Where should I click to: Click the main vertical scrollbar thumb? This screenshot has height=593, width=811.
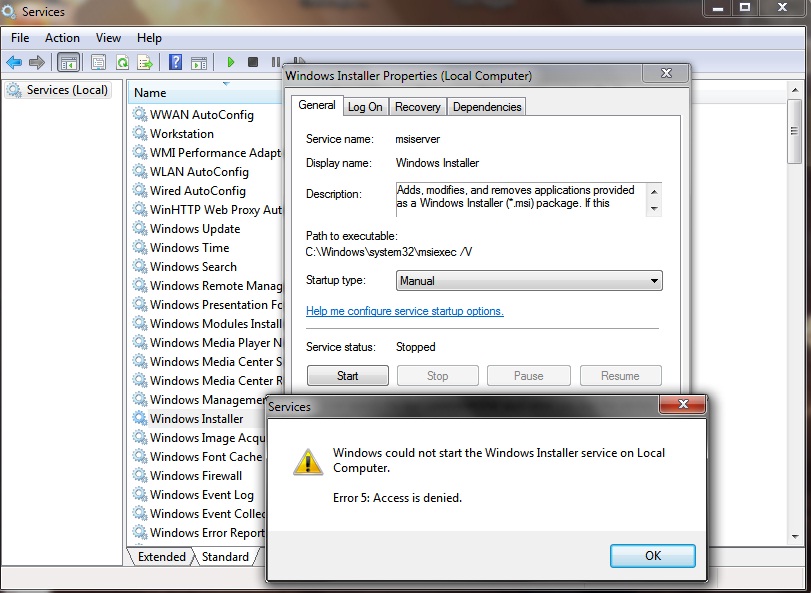794,131
